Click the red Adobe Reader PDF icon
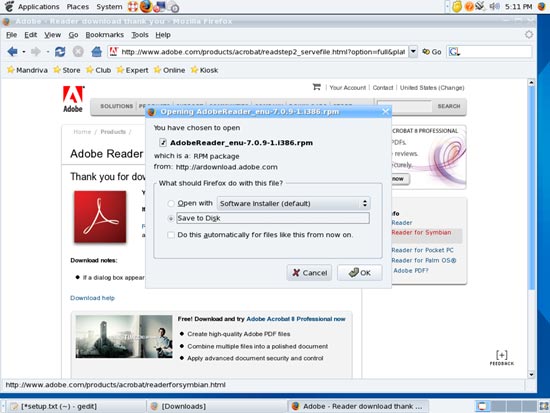This screenshot has height=413, width=550. [100, 217]
